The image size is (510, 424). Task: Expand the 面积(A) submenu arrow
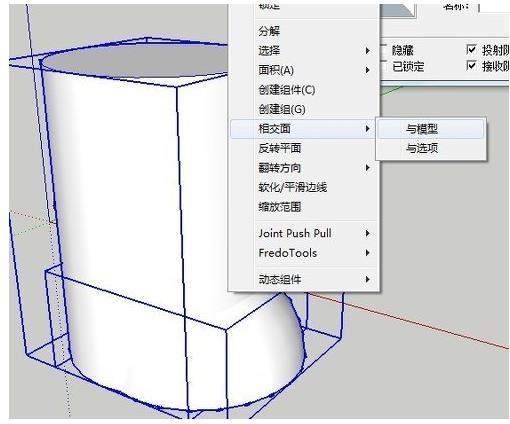pyautogui.click(x=367, y=70)
